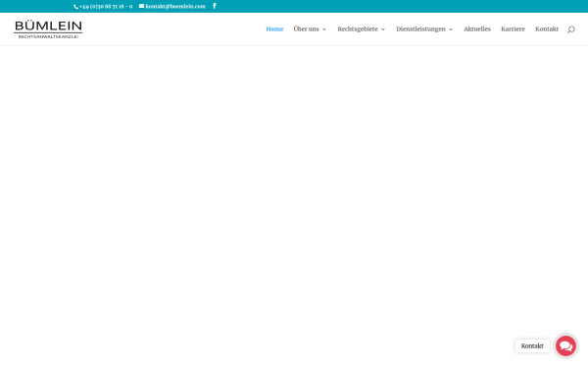The image size is (588, 368).
Task: Expand the Dienstleistungen dropdown menu
Action: (424, 29)
